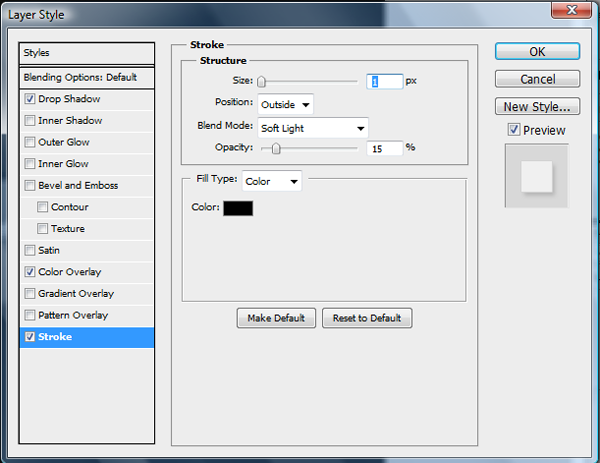Uncheck the Stroke checkbox
The image size is (600, 463).
[x=29, y=337]
